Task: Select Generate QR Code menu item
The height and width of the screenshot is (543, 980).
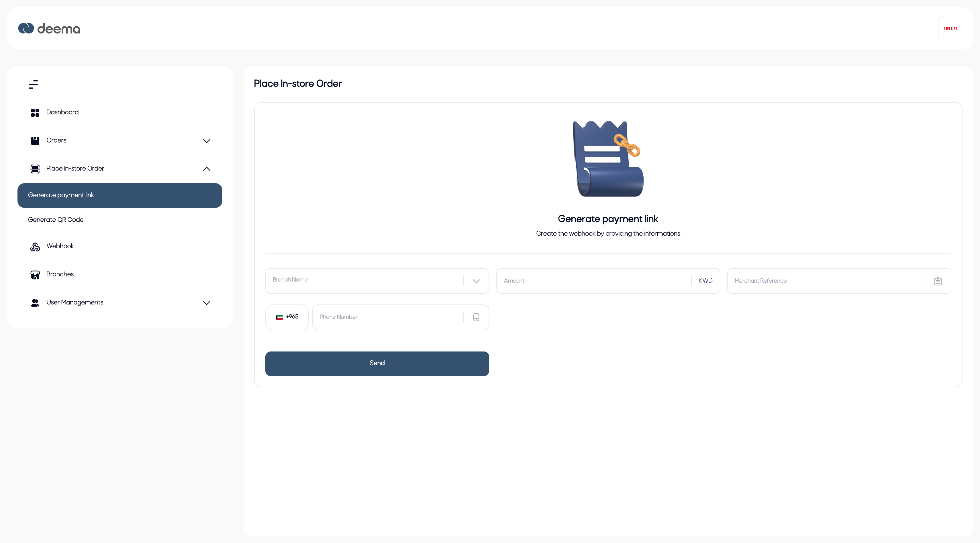Action: [x=56, y=220]
